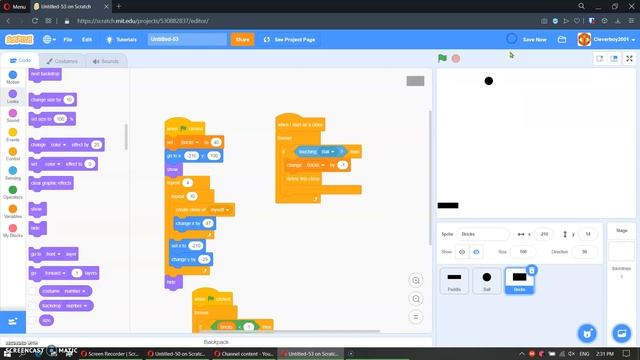This screenshot has height=360, width=640.
Task: Click the sprite y position field
Action: [587, 234]
